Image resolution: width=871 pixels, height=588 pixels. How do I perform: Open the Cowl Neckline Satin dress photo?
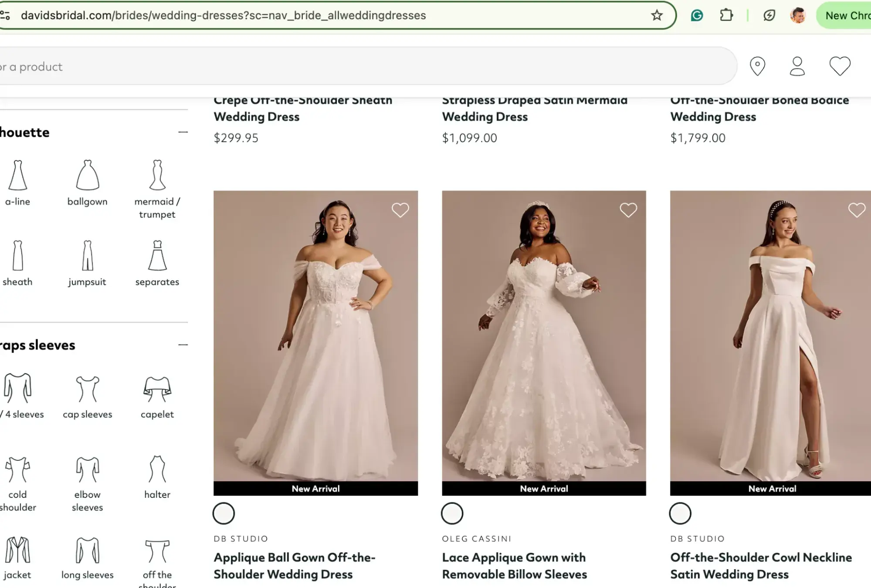coord(770,335)
